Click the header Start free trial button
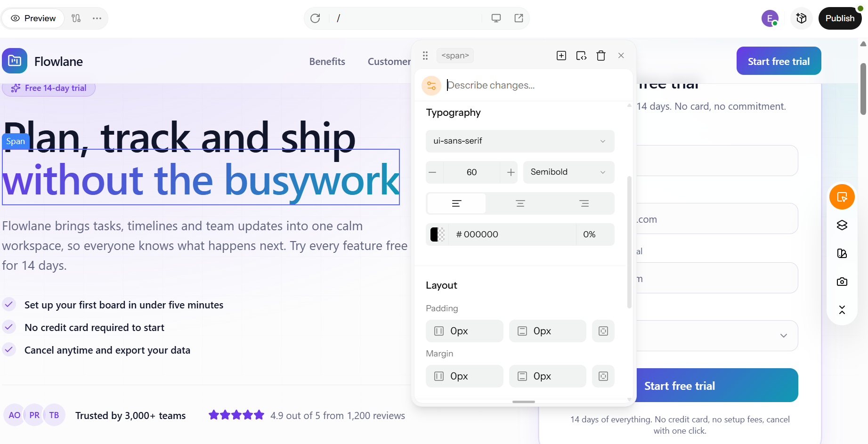The height and width of the screenshot is (444, 868). [779, 61]
